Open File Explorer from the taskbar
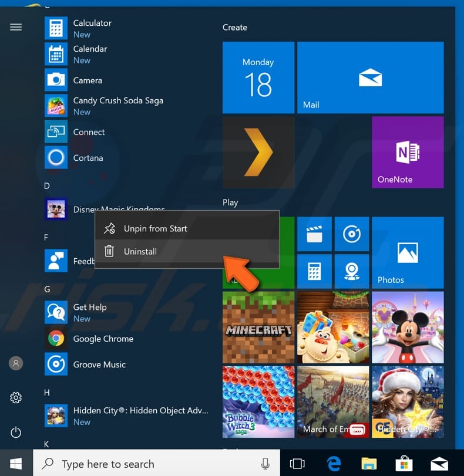 (x=369, y=464)
